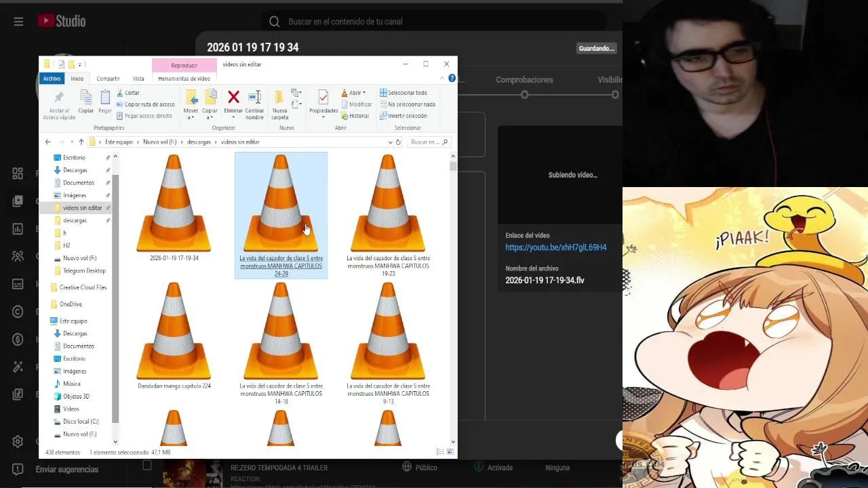Expand address bar history dropdown

click(x=390, y=142)
